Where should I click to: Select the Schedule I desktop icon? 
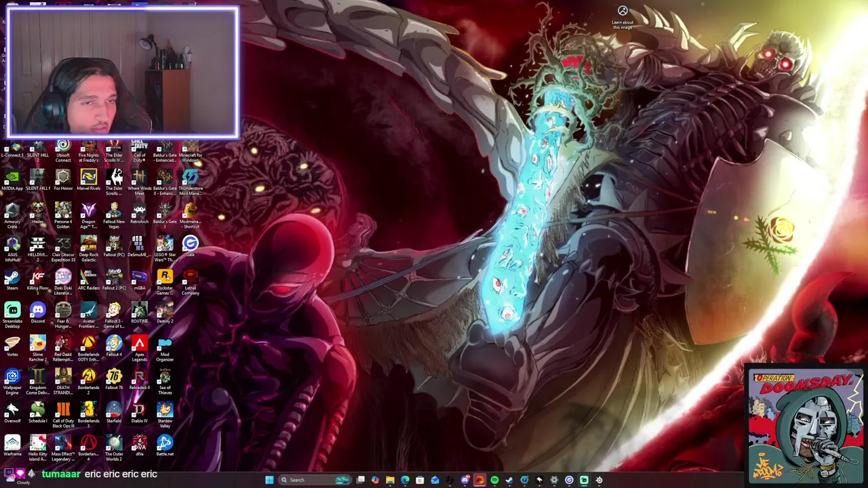pos(37,413)
